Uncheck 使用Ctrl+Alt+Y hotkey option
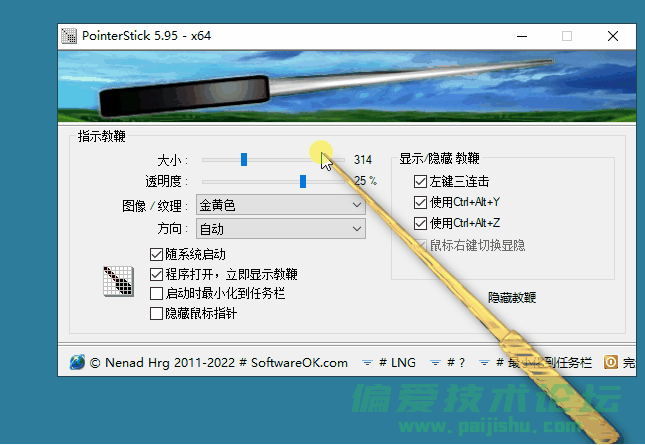This screenshot has height=445, width=645. 420,202
